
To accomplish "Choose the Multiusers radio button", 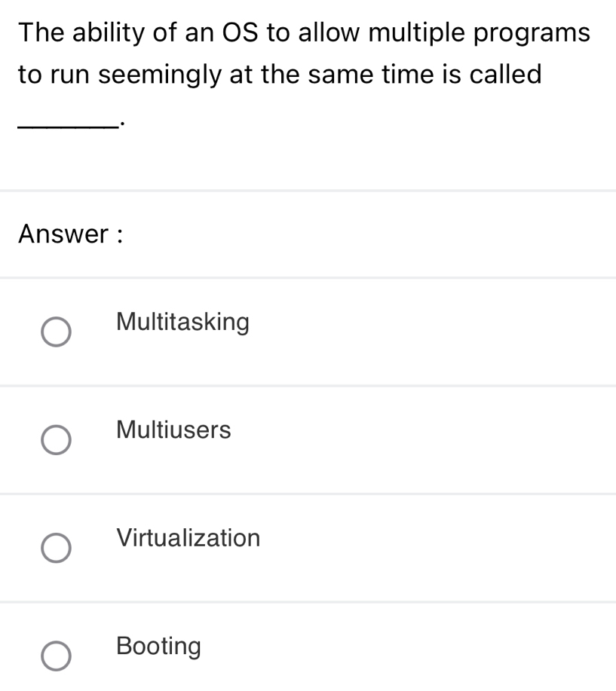I will coord(57,440).
